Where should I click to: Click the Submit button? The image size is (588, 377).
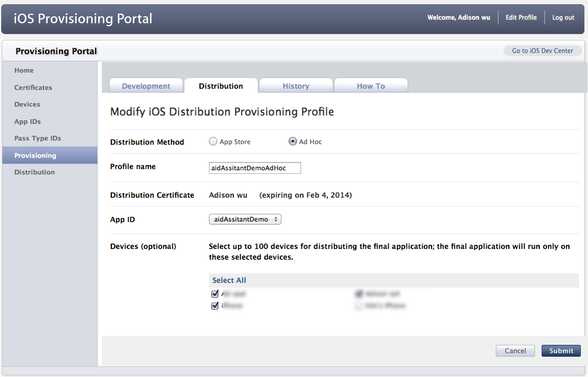point(561,351)
